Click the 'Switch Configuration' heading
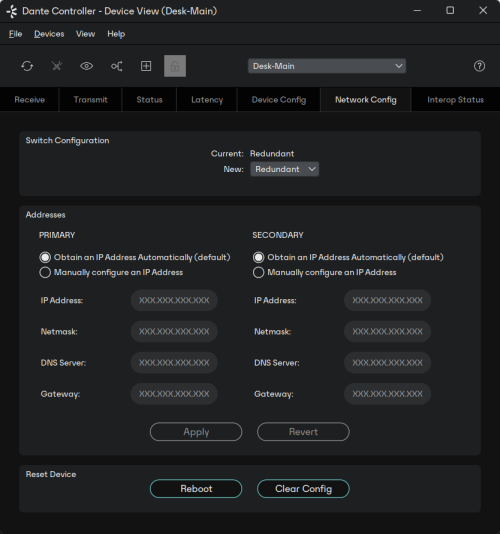This screenshot has height=534, width=500. tap(67, 141)
